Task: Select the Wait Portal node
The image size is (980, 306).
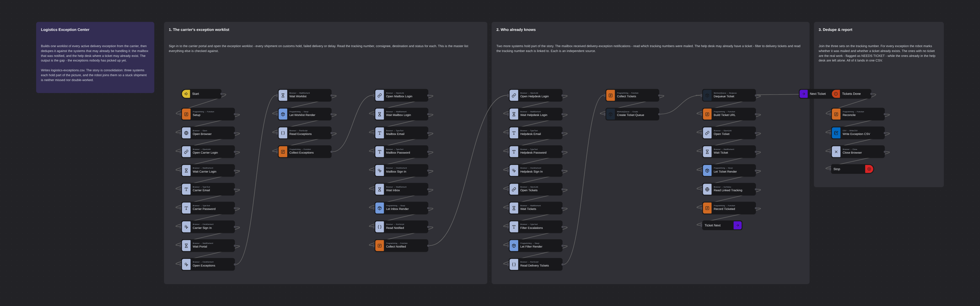Action: (x=208, y=245)
